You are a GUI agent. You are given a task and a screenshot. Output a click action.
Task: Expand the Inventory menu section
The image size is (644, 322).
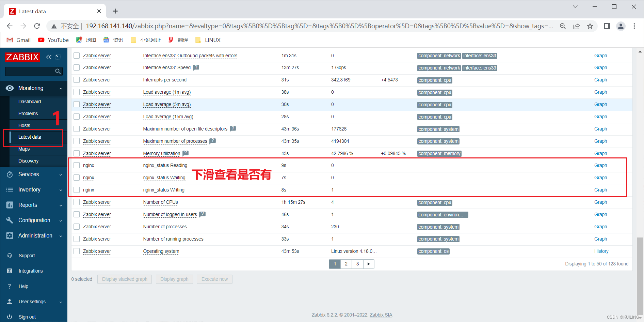(x=61, y=190)
